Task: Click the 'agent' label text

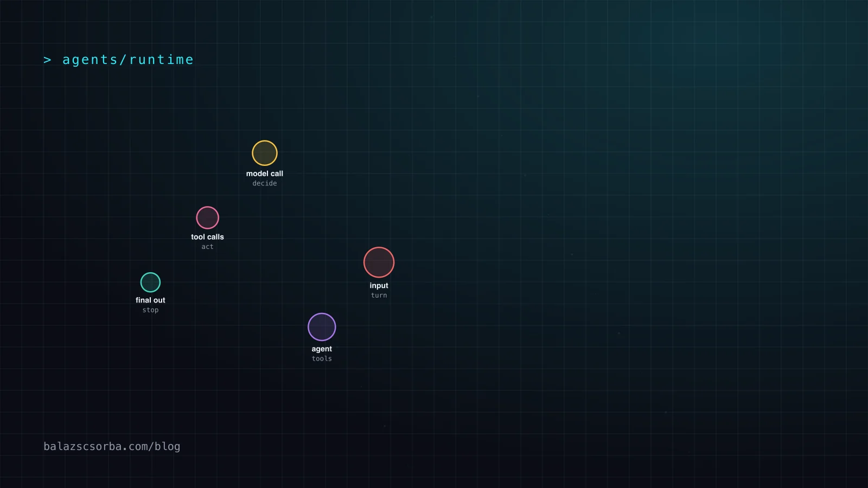Action: point(322,349)
